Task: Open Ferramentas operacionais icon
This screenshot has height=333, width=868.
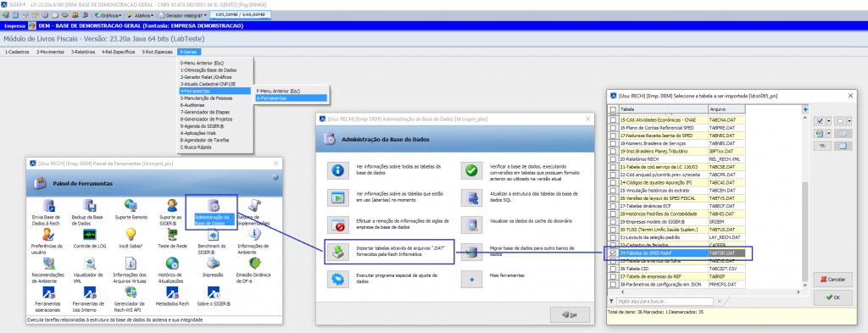Action: 48,292
